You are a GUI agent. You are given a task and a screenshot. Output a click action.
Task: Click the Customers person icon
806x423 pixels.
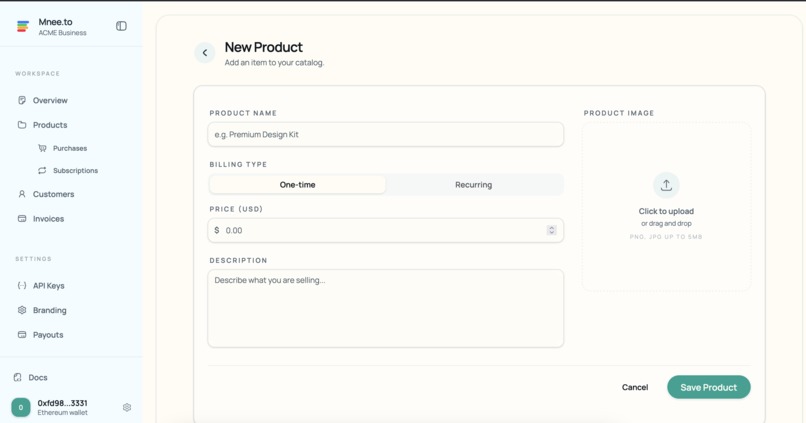point(22,194)
